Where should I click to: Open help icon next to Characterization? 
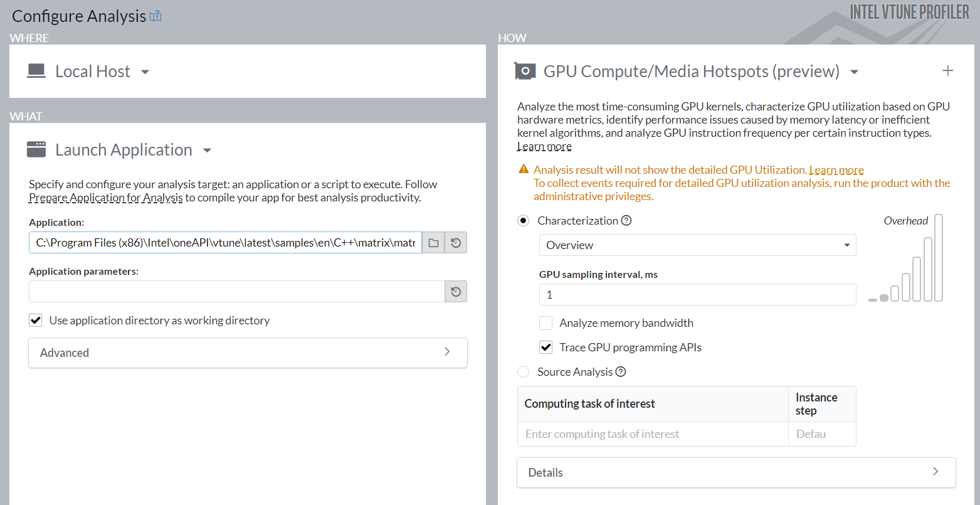[x=626, y=221]
